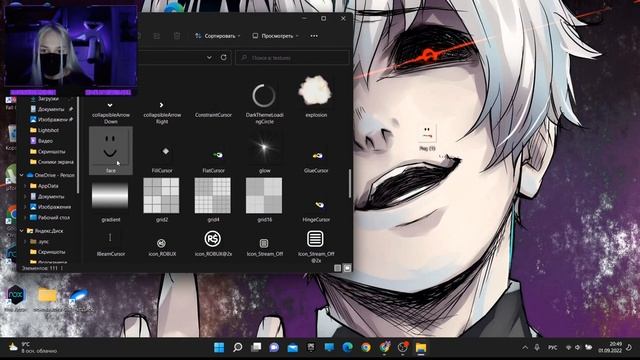Expand the sync folder arrow under Яндекс.Диск
This screenshot has height=360, width=640.
pyautogui.click(x=25, y=241)
